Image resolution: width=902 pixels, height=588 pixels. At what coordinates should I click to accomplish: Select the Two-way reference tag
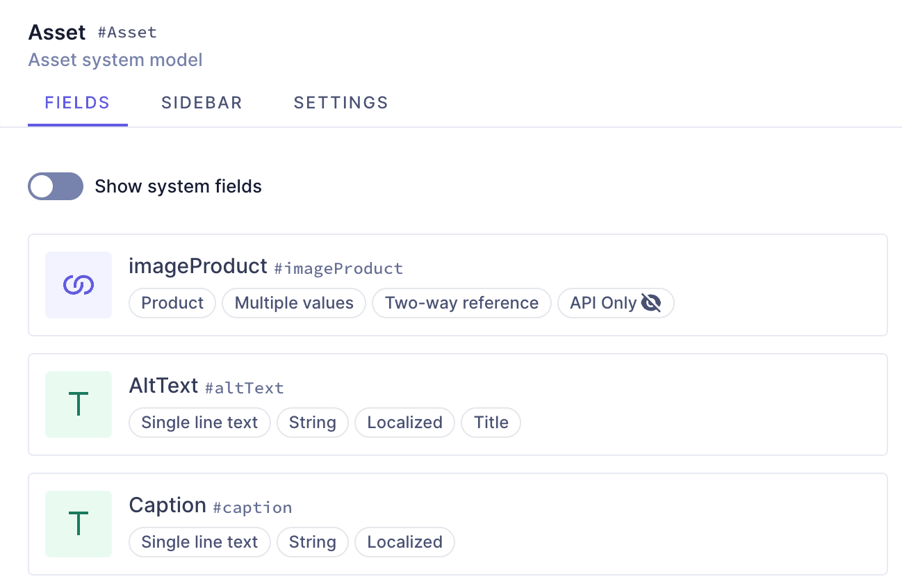pyautogui.click(x=461, y=303)
